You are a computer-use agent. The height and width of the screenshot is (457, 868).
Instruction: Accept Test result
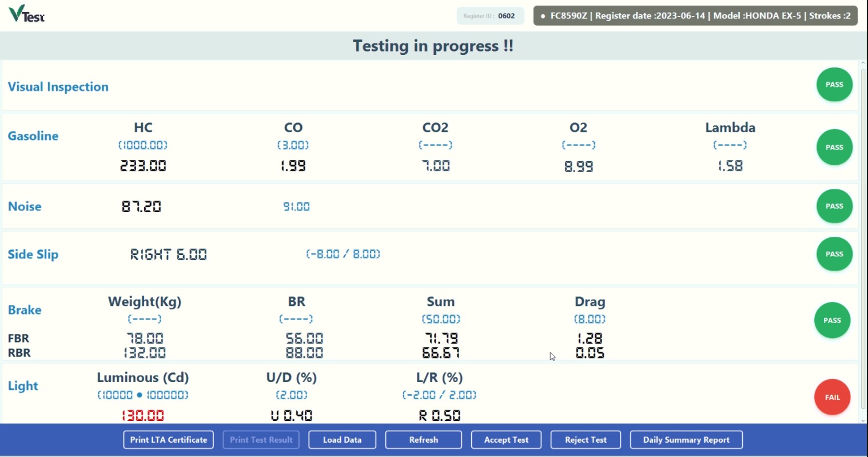[506, 440]
